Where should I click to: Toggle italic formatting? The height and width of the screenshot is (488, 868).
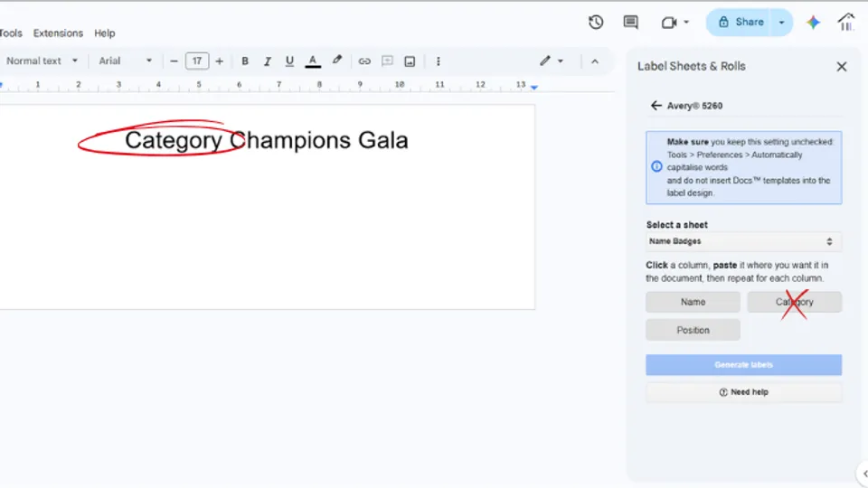[268, 61]
